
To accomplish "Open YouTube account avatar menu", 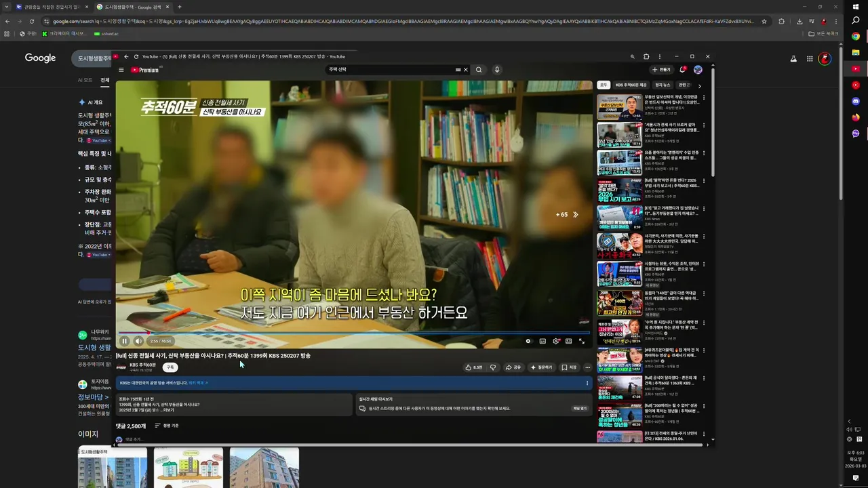I will click(x=698, y=70).
